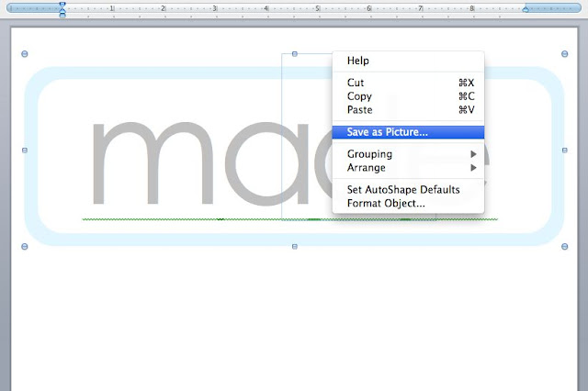588x391 pixels.
Task: Open Help in the context menu
Action: coord(408,61)
